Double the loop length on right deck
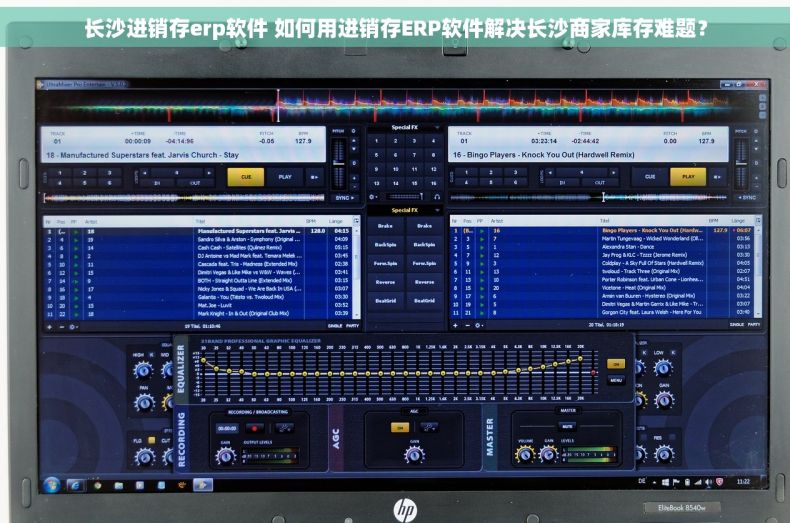Image resolution: width=790 pixels, height=523 pixels. pyautogui.click(x=613, y=172)
